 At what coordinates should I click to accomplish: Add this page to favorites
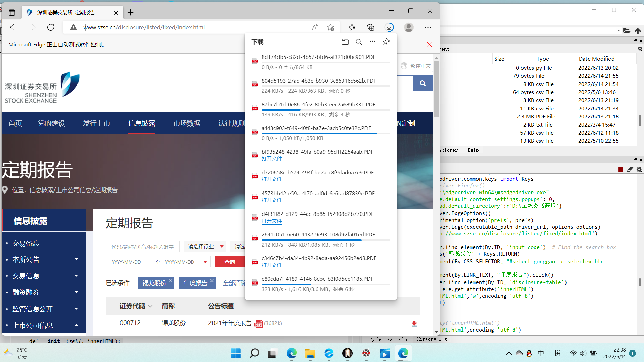331,27
